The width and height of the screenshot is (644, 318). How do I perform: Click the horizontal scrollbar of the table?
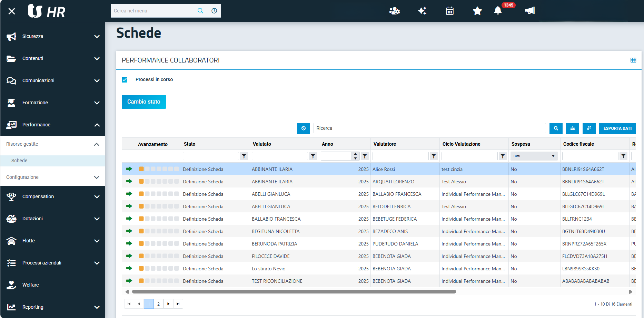pyautogui.click(x=294, y=292)
